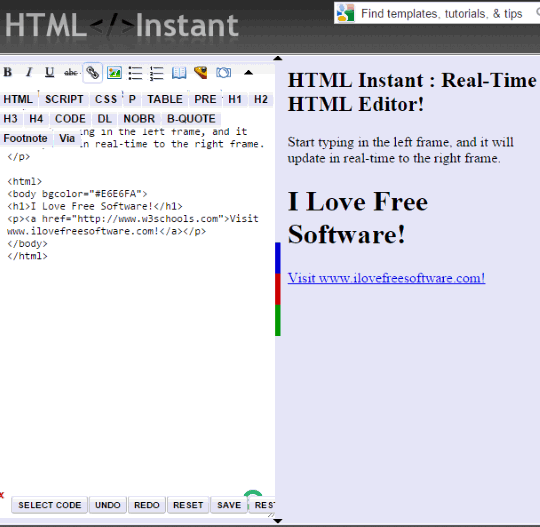Screen dimensions: 540x527
Task: Click the 'I Love Free Software!' preview heading
Action: click(x=358, y=218)
